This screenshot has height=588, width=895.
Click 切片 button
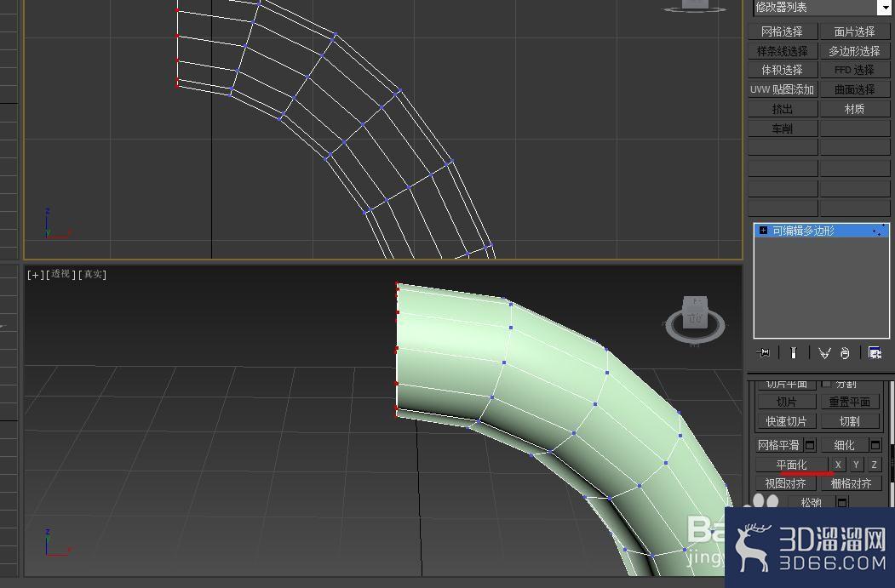tap(787, 402)
